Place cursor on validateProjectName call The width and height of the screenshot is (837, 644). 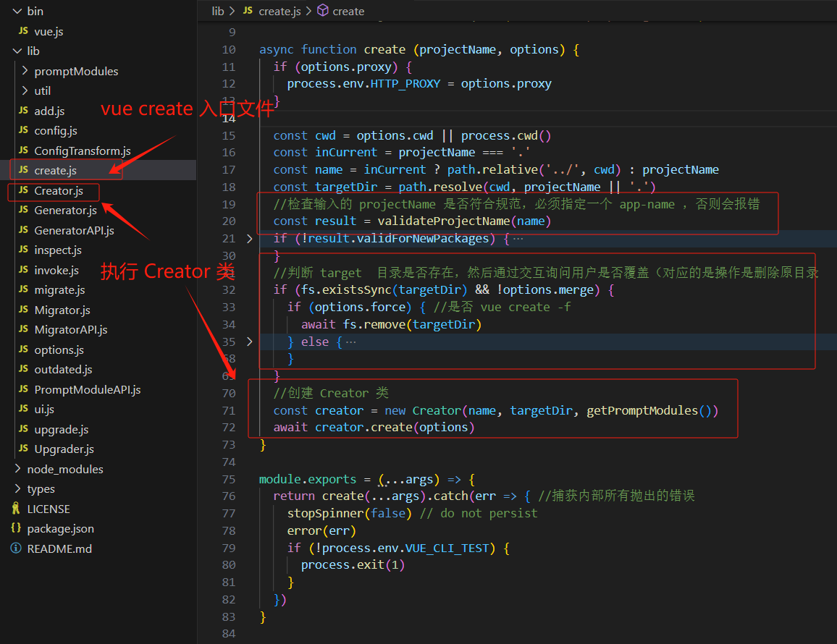click(444, 221)
